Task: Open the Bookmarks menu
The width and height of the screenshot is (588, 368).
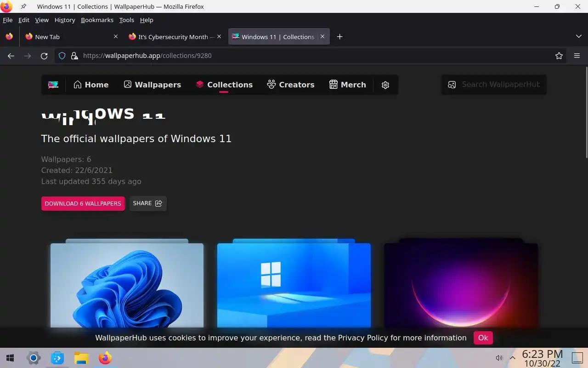Action: (x=97, y=20)
